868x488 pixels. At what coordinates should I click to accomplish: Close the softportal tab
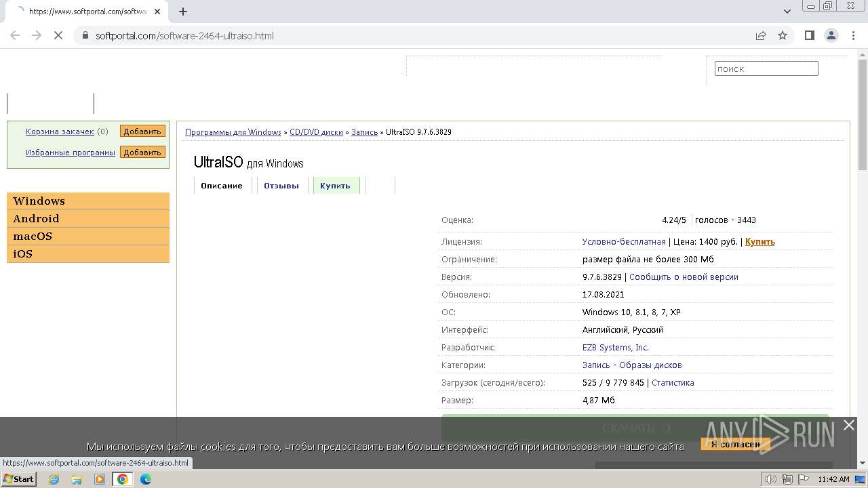point(157,12)
